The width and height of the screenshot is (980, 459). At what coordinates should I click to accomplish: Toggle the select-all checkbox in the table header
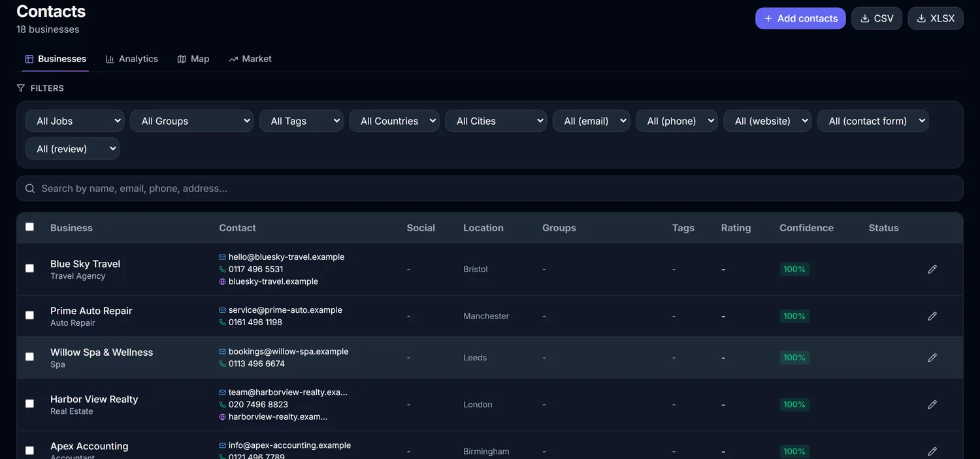click(29, 227)
